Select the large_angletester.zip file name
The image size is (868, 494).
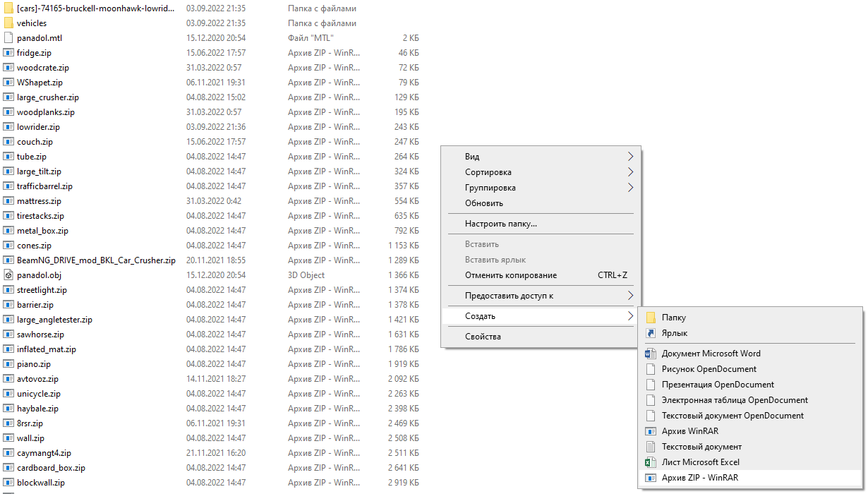tap(54, 320)
